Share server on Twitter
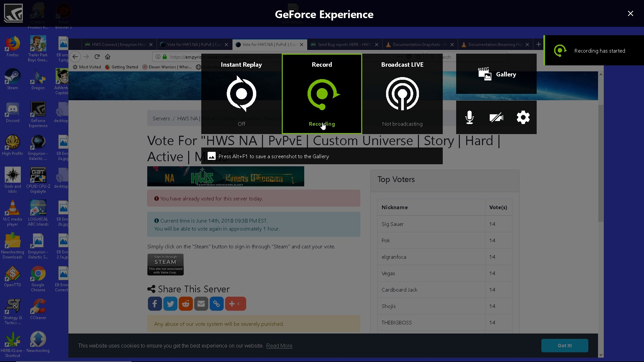The height and width of the screenshot is (362, 644). click(x=170, y=304)
